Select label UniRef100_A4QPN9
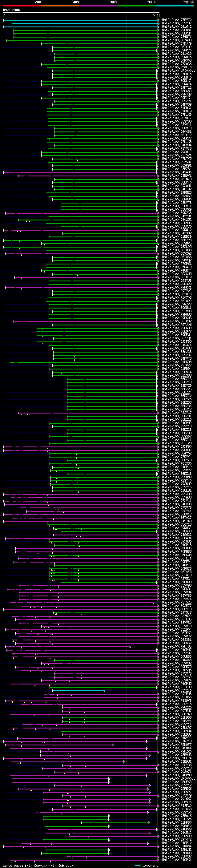Viewport: 197px width, 868px height. pos(177,423)
